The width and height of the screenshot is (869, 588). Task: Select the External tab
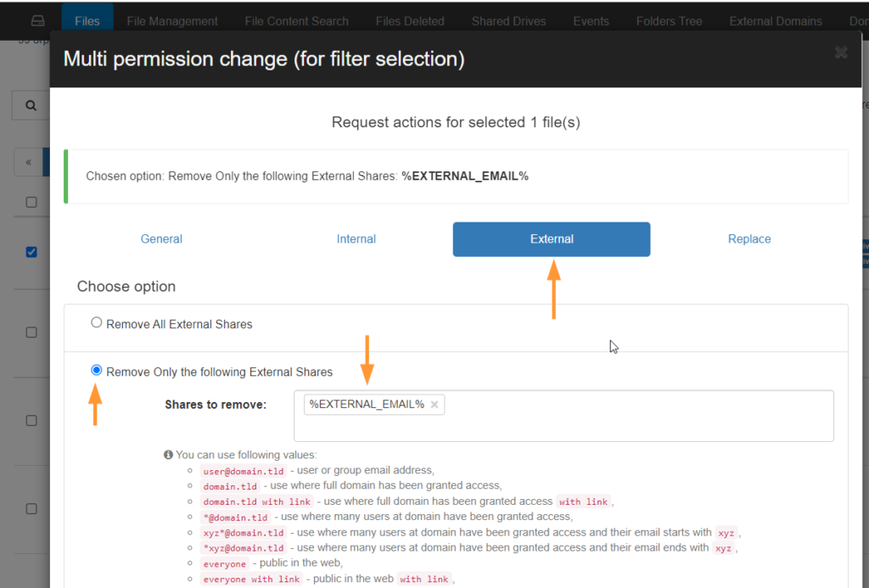pyautogui.click(x=552, y=239)
